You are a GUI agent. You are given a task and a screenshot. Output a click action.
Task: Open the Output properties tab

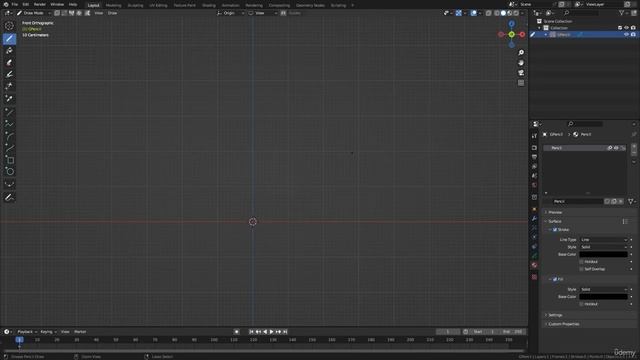point(534,157)
